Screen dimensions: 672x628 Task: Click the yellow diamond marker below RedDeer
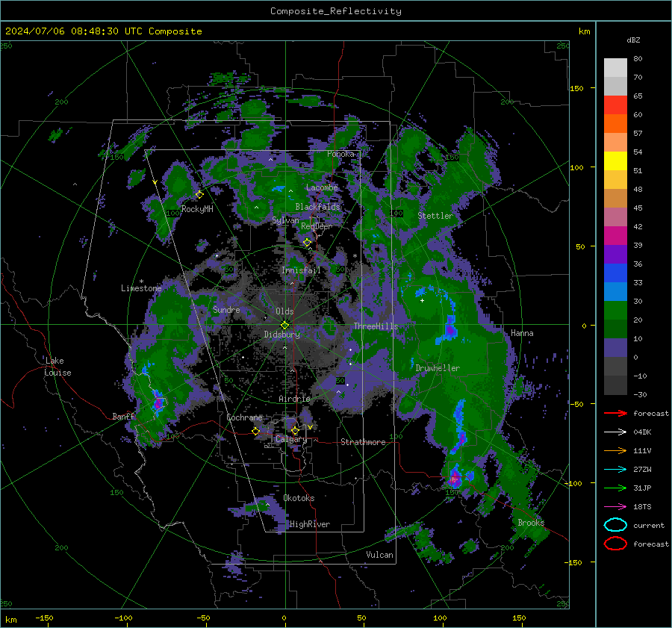coord(307,243)
